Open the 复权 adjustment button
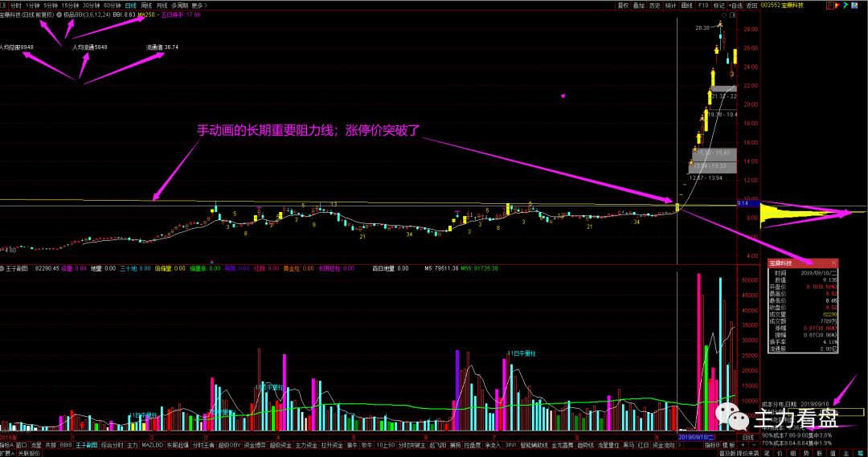This screenshot has height=457, width=868. [624, 6]
